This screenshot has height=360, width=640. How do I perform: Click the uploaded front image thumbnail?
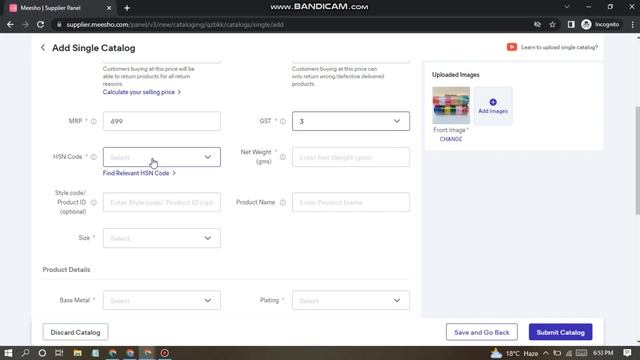click(451, 105)
